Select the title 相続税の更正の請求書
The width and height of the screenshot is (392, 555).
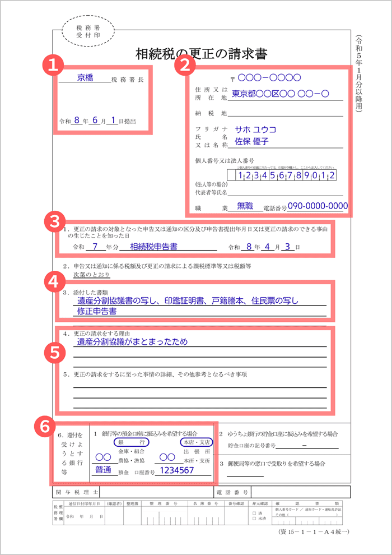click(x=201, y=53)
